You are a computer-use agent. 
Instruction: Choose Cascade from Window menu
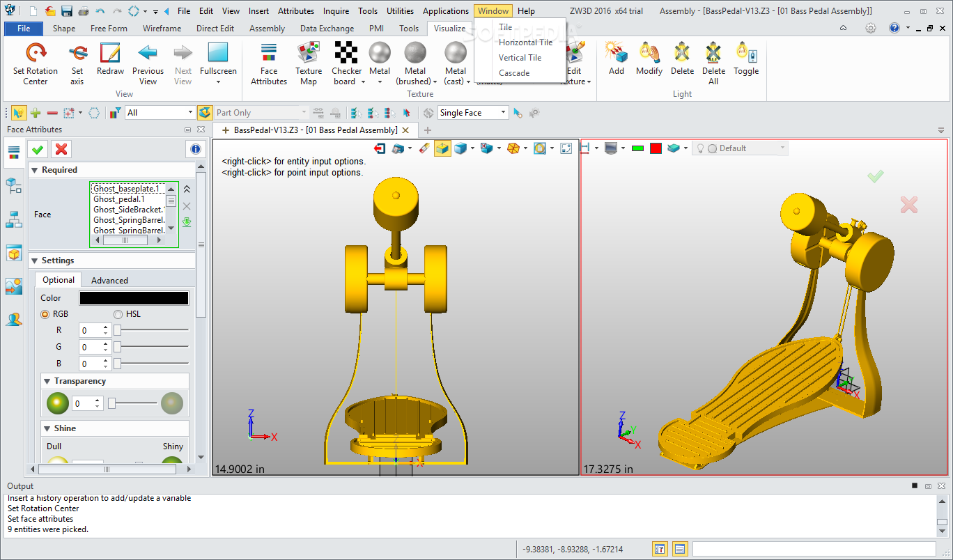coord(514,73)
